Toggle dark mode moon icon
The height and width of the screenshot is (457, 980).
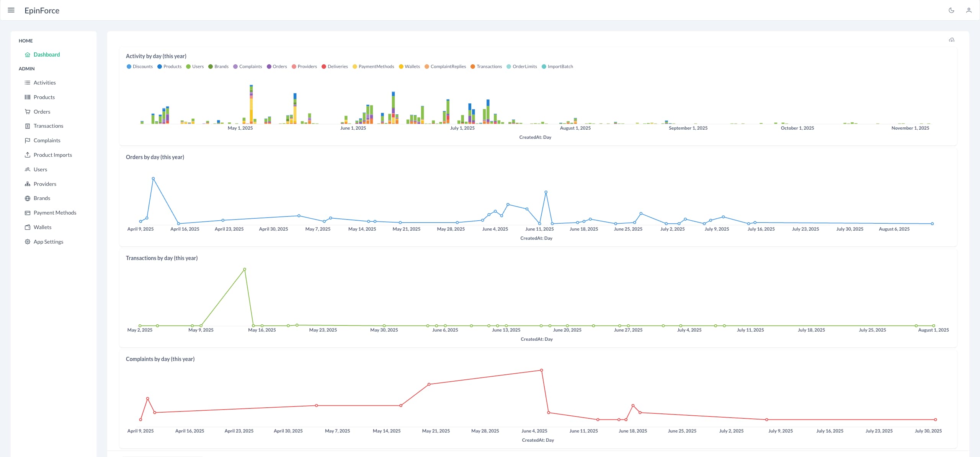coord(951,10)
